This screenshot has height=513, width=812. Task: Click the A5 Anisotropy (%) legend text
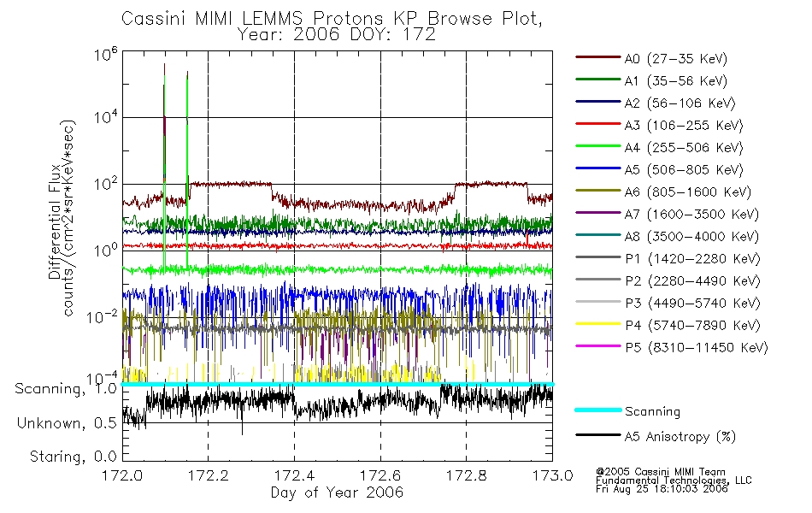click(680, 437)
